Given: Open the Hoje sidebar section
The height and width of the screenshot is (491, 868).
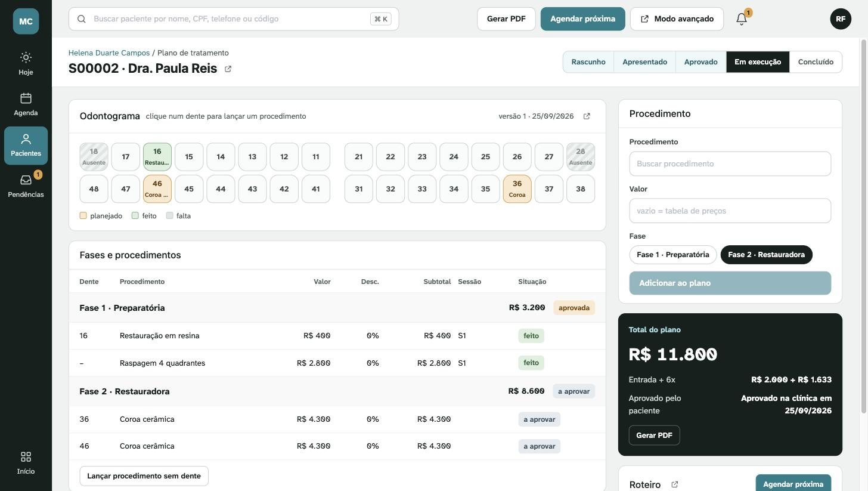Looking at the screenshot, I should [x=26, y=64].
